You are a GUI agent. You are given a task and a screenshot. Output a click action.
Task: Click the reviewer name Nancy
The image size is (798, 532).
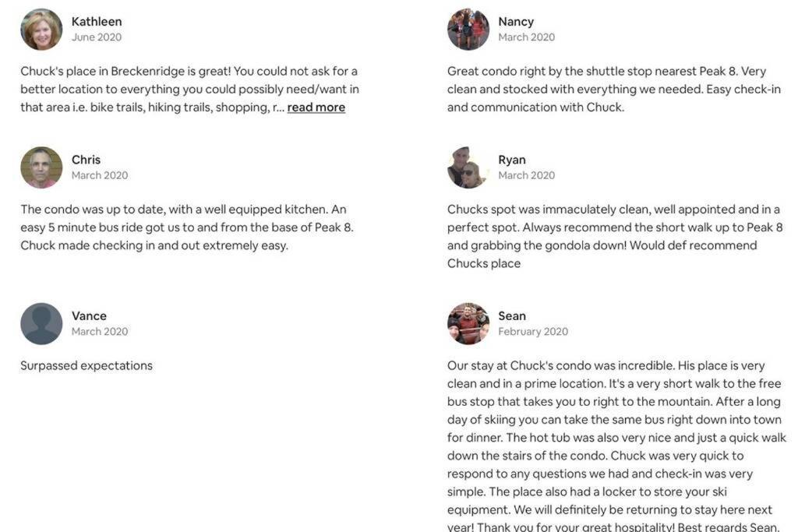[x=516, y=21]
